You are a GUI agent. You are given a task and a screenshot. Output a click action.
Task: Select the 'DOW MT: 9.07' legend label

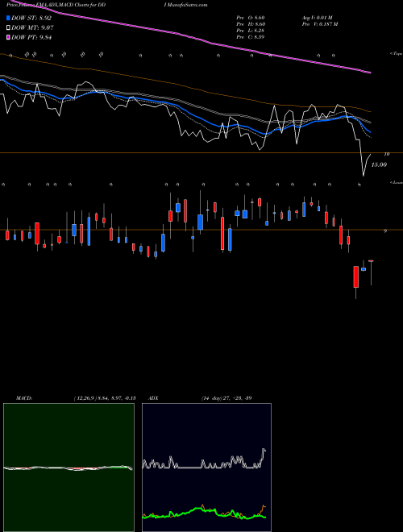click(x=32, y=27)
